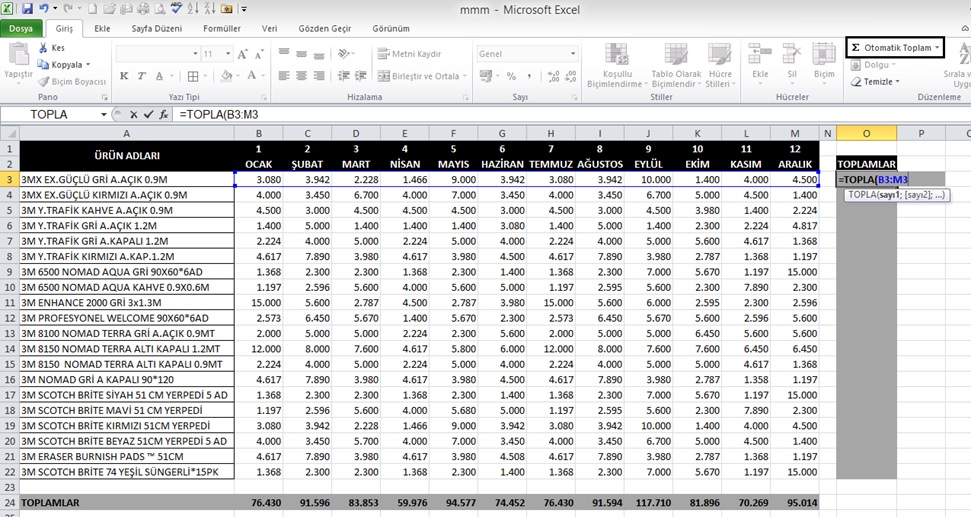Click the text orientation icon
Screen dimensions: 971x517
(343, 54)
